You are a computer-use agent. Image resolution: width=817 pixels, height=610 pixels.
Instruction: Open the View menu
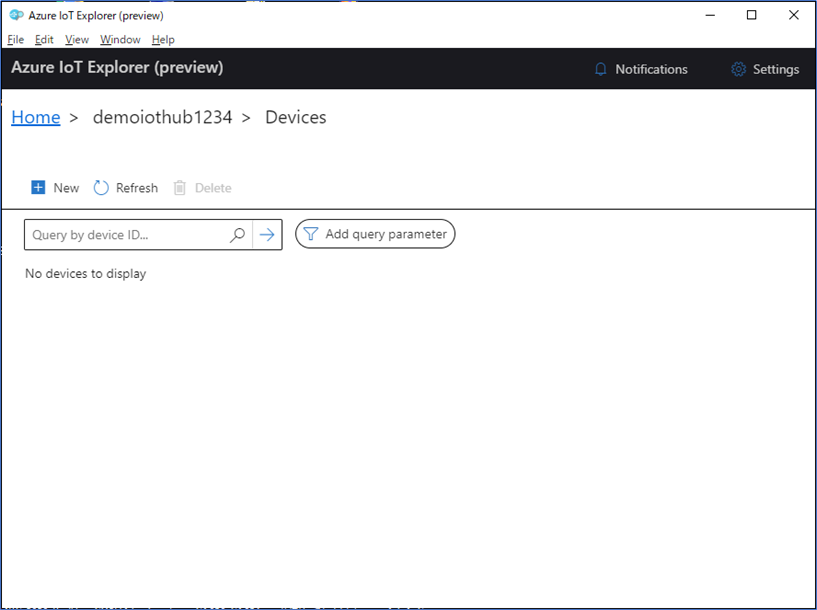[x=76, y=39]
